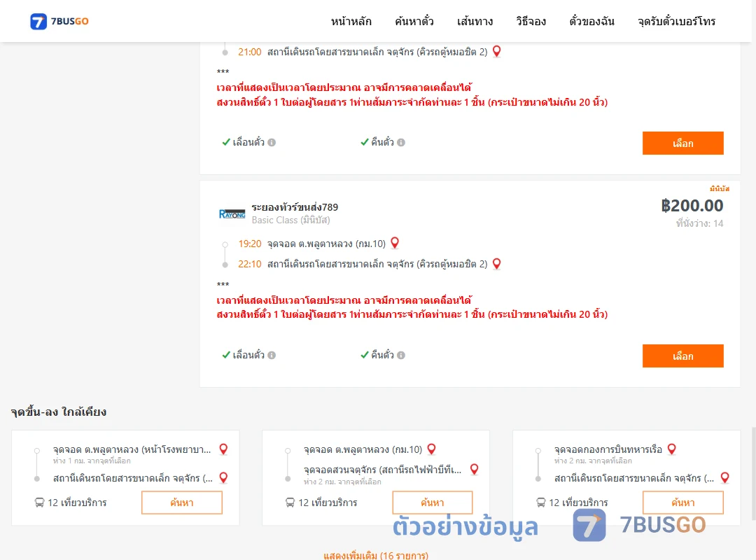
Task: Click the จุดขึ้น-ลง ใกล้เคียง heading
Action: coord(59,412)
